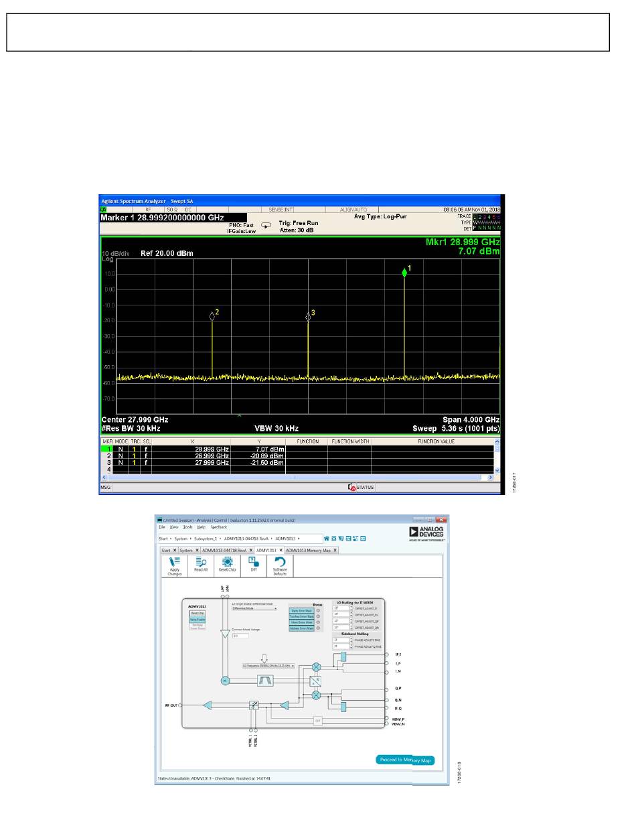636x840 pixels.
Task: Adjust the PHASE ADJUST Q FINE stepper
Action: point(352,646)
